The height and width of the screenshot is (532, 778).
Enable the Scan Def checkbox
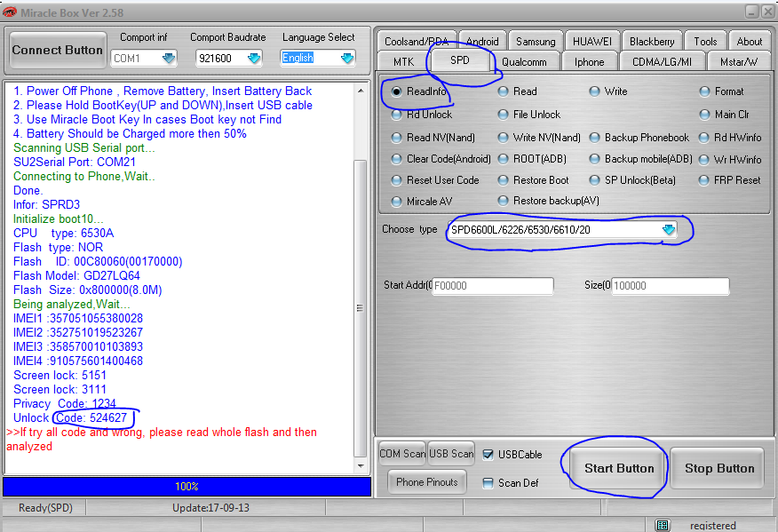[x=488, y=483]
